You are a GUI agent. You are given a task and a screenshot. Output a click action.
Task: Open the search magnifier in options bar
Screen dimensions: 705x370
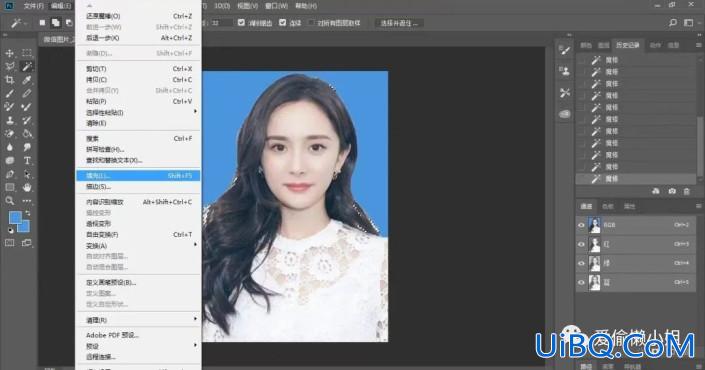point(673,22)
